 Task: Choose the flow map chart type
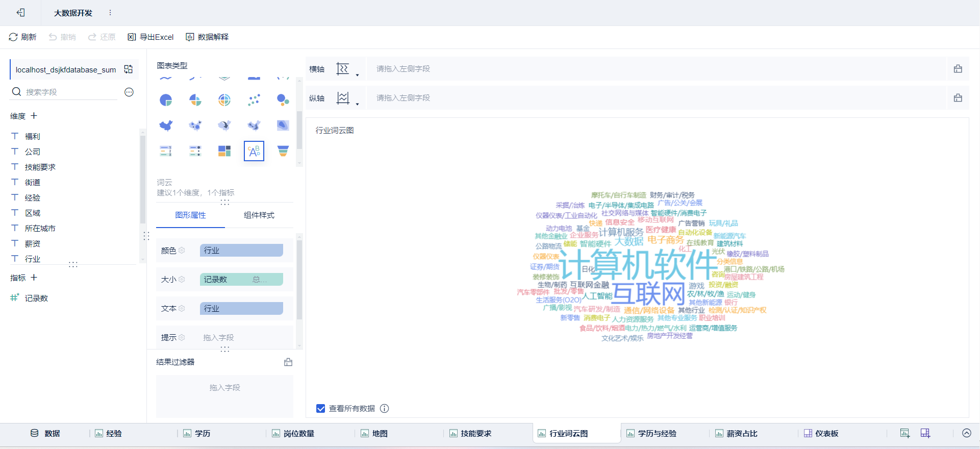224,126
